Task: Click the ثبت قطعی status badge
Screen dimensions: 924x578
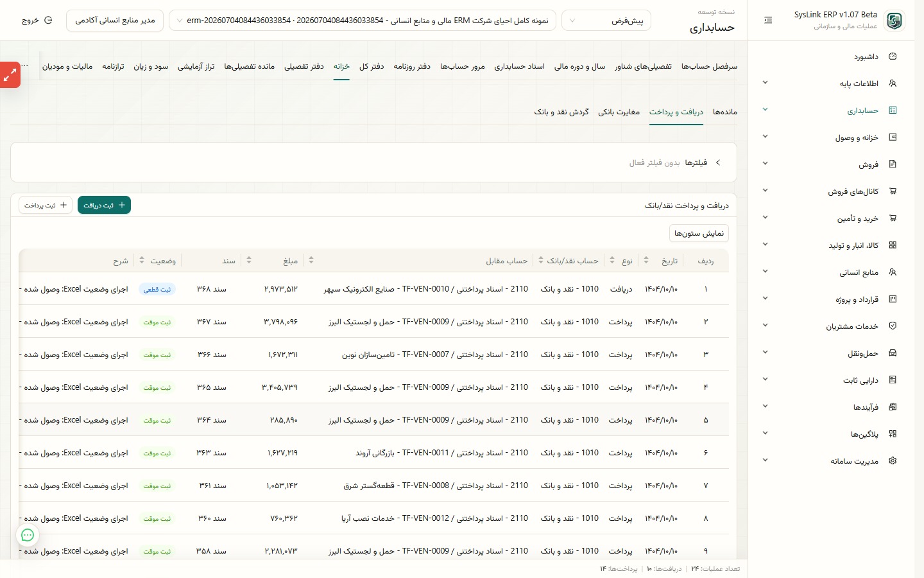Action: pos(157,290)
